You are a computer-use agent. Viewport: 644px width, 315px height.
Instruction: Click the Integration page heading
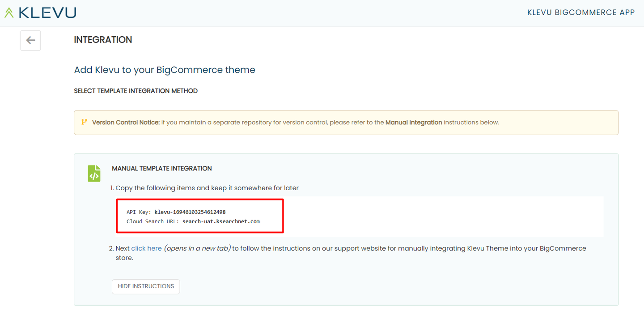coord(103,40)
